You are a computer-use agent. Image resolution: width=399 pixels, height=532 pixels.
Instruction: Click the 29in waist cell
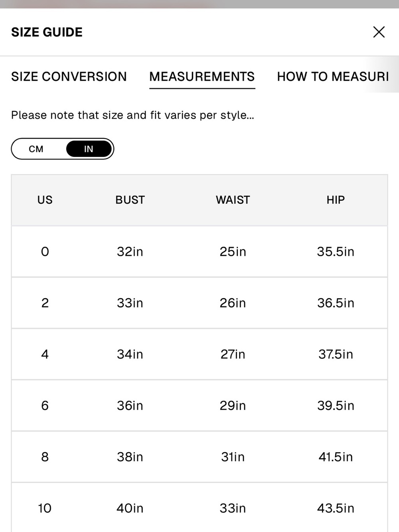[233, 405]
